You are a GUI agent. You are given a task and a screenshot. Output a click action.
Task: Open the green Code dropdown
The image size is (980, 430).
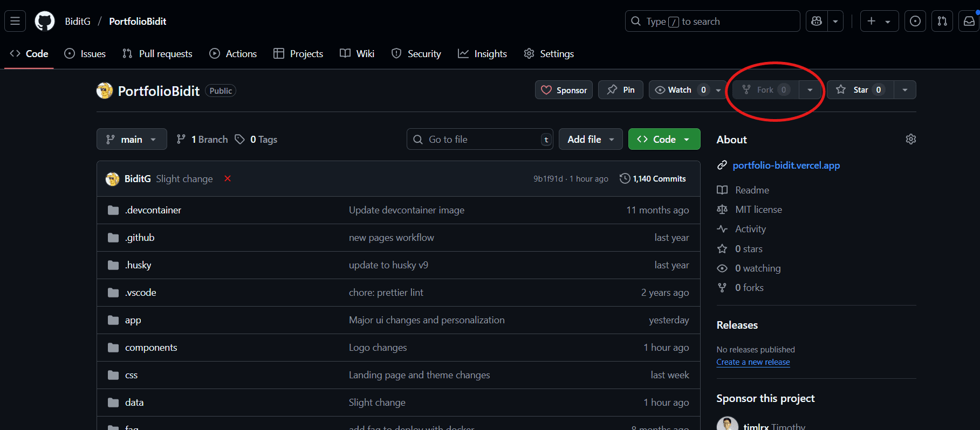point(664,139)
